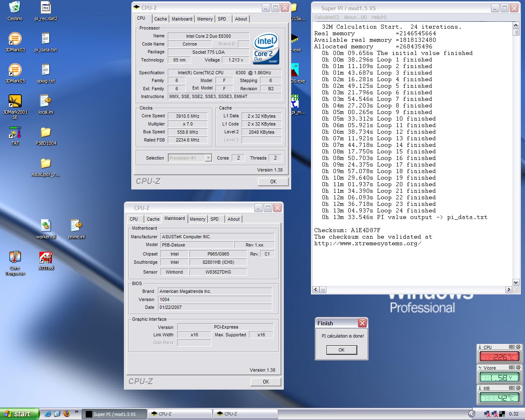Confirm OK in the Finish dialog
Screen dimensions: 525x420
tap(342, 350)
